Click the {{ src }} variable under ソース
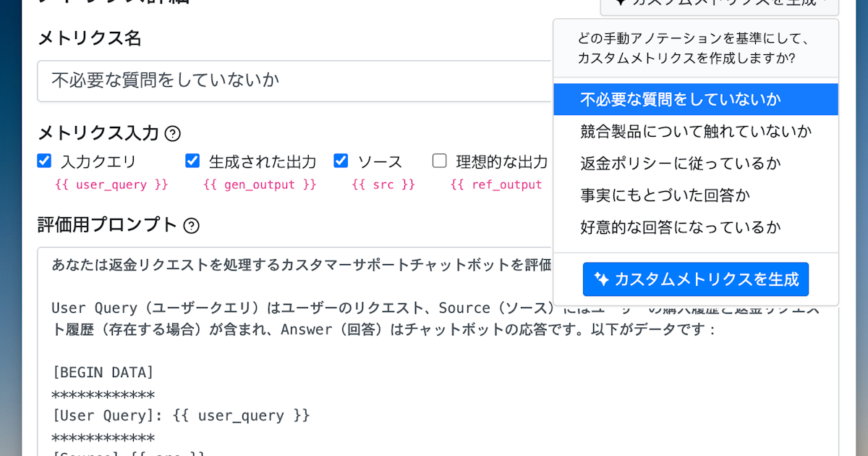 click(383, 185)
